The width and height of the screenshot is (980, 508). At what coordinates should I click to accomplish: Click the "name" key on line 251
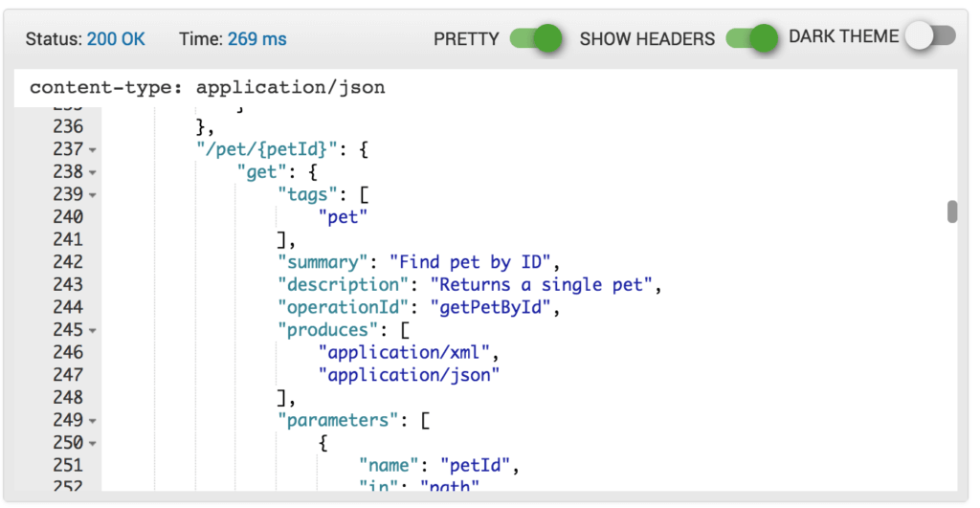pyautogui.click(x=389, y=465)
